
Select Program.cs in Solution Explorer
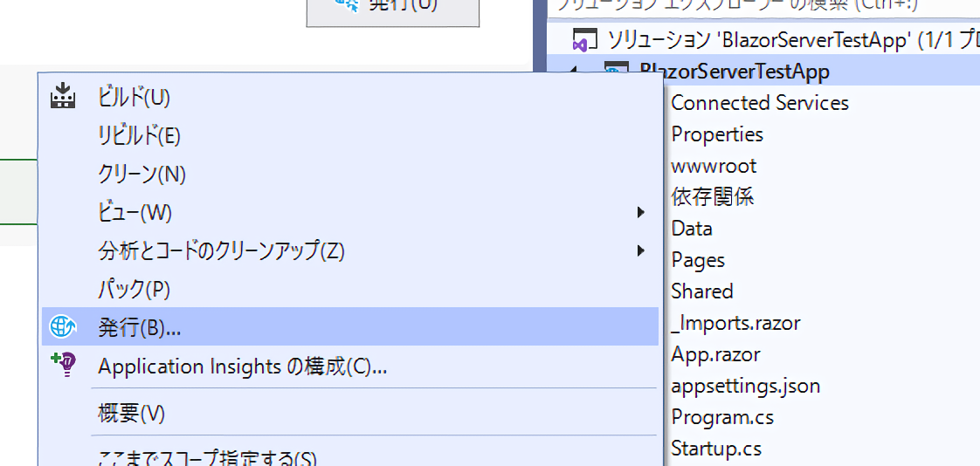click(x=722, y=417)
